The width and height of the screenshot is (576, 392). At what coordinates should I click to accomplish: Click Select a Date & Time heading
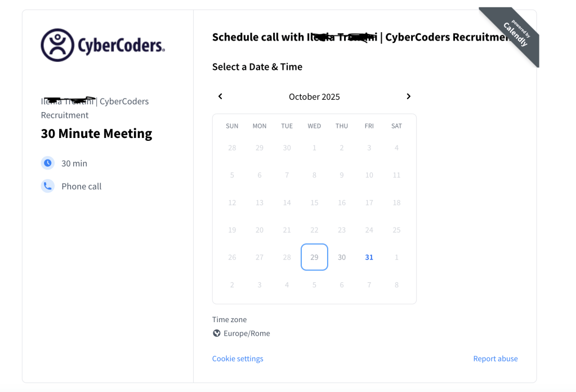[x=257, y=67]
